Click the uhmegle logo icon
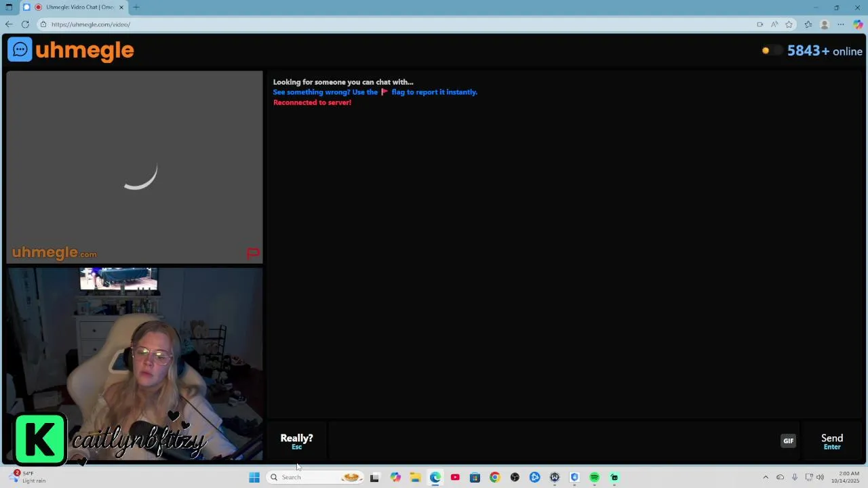 tap(20, 49)
